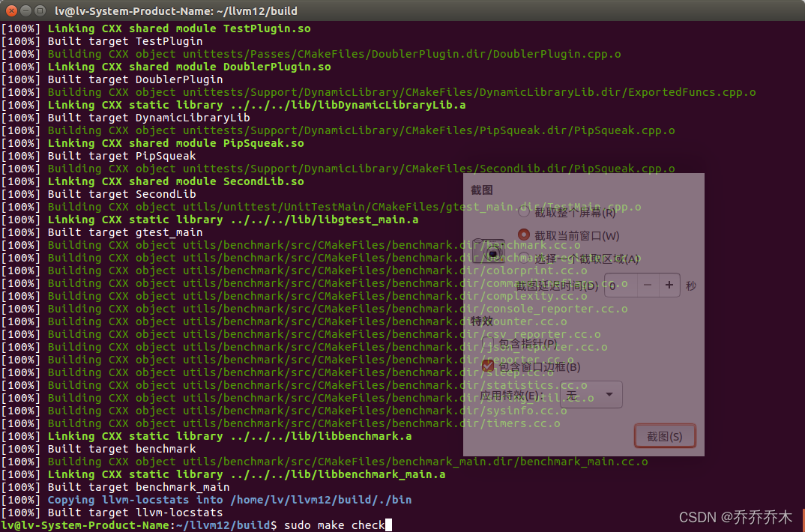Click the benchmark_main.cc.o building line
The height and width of the screenshot is (532, 805).
point(325,462)
